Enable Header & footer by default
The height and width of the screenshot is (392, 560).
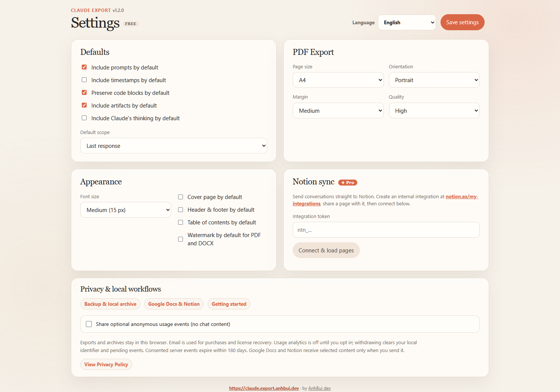pyautogui.click(x=180, y=209)
